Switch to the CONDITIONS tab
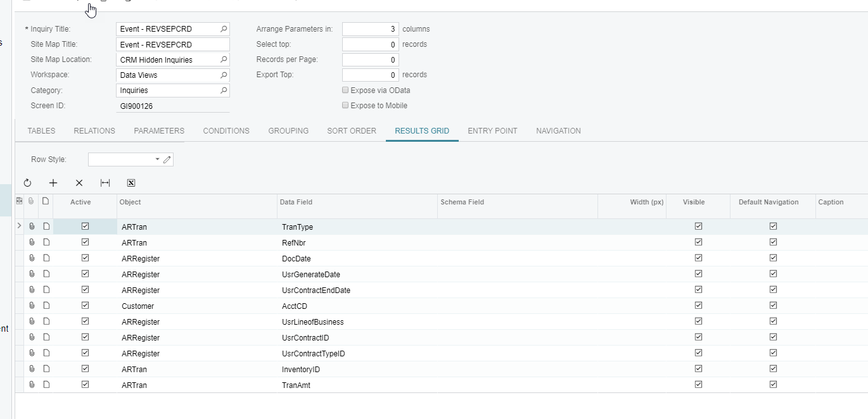Screen dimensions: 868x419 tap(226, 131)
